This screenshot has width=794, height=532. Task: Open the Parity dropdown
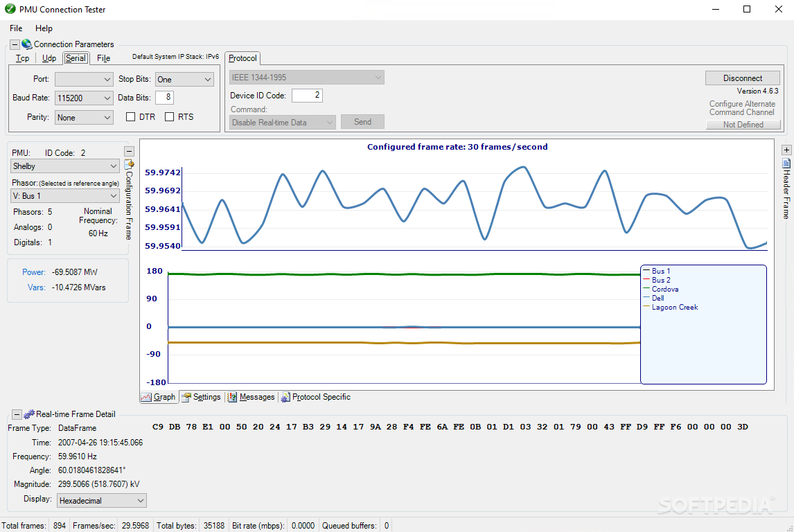(84, 118)
